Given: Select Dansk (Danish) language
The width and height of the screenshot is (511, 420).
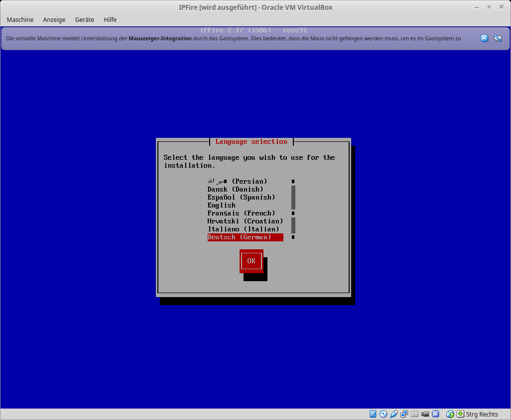Looking at the screenshot, I should 246,189.
